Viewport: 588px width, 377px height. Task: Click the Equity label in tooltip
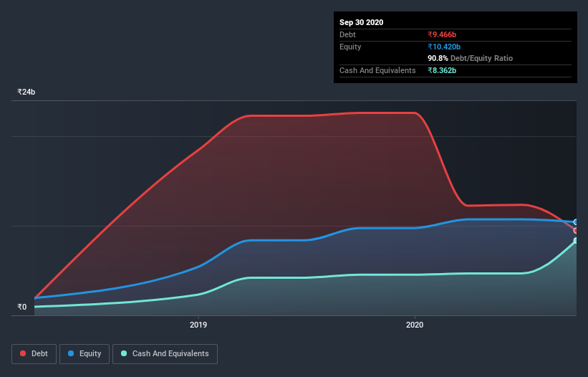tap(350, 47)
